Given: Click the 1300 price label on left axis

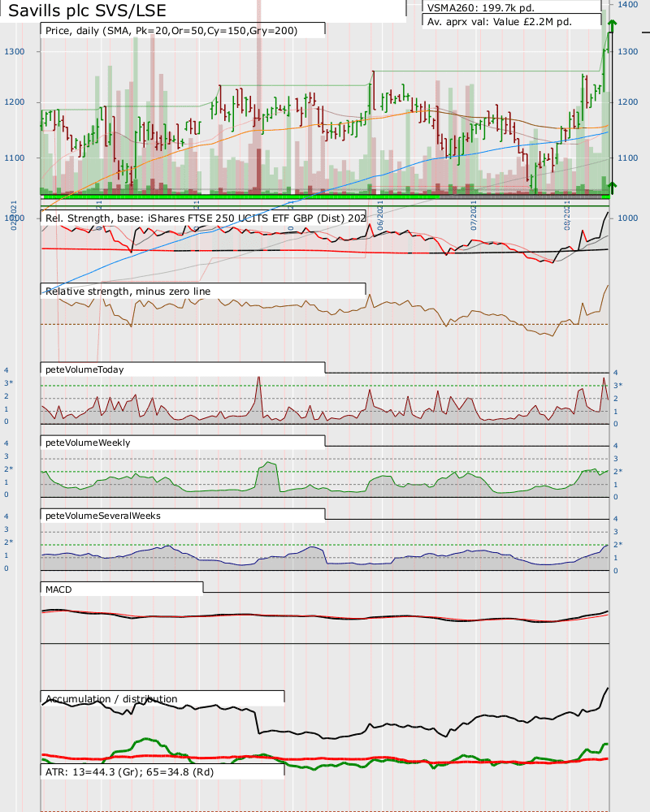Looking at the screenshot, I should 15,51.
